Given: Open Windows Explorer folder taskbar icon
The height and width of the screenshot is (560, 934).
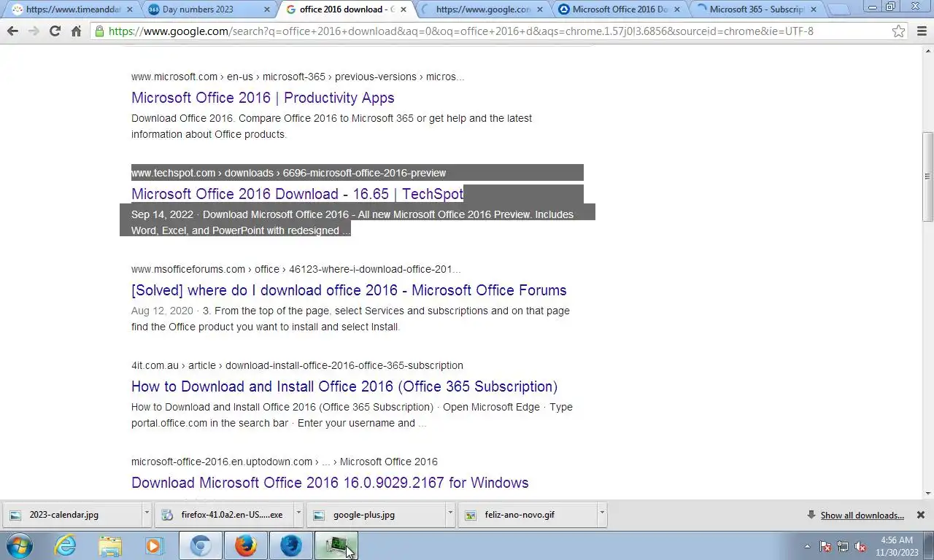Looking at the screenshot, I should [x=110, y=545].
